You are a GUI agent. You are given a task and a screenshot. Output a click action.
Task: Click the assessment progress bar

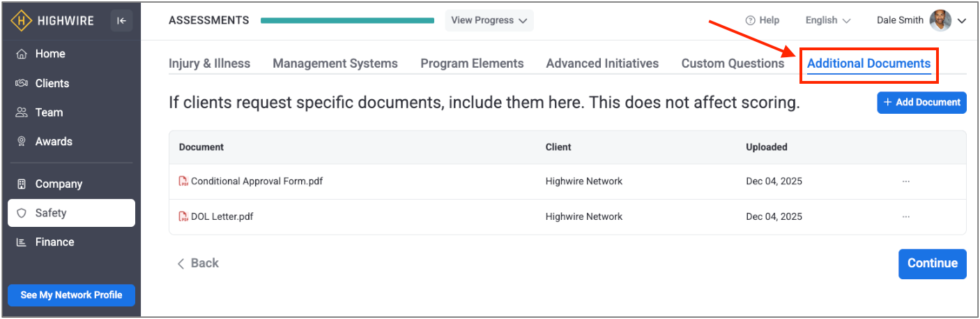click(x=347, y=20)
